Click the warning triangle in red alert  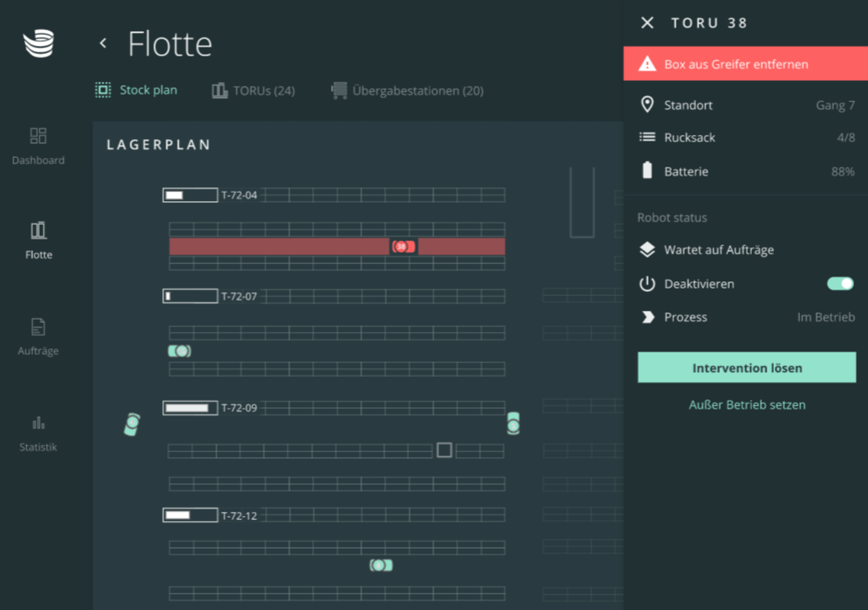tap(647, 64)
